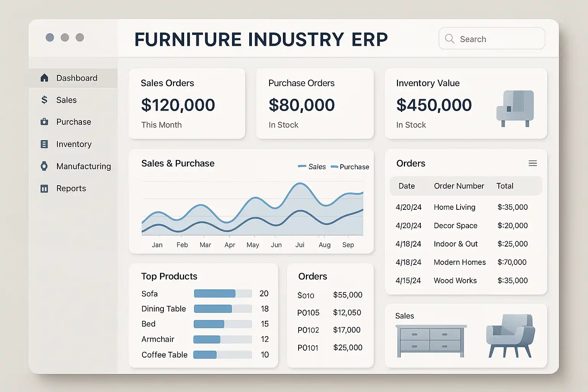Select Dining Table in Top Products
Screen dimensions: 588x392
point(163,309)
